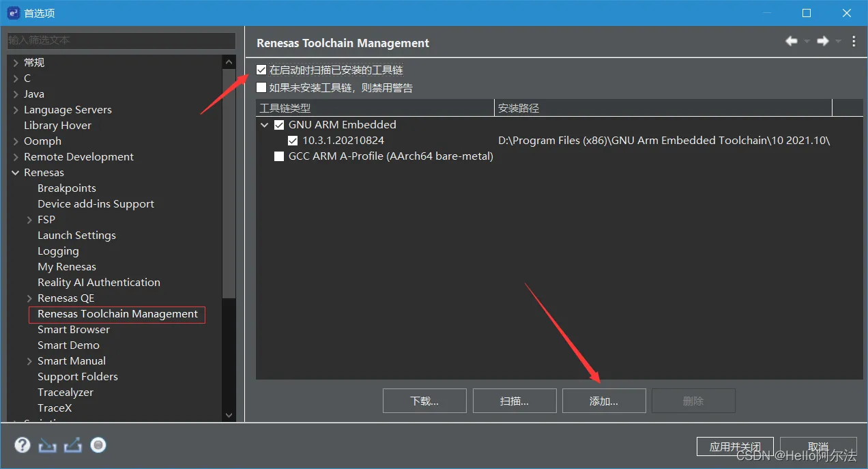Click the import preferences icon
Screen dimensions: 868x469
[x=47, y=446]
